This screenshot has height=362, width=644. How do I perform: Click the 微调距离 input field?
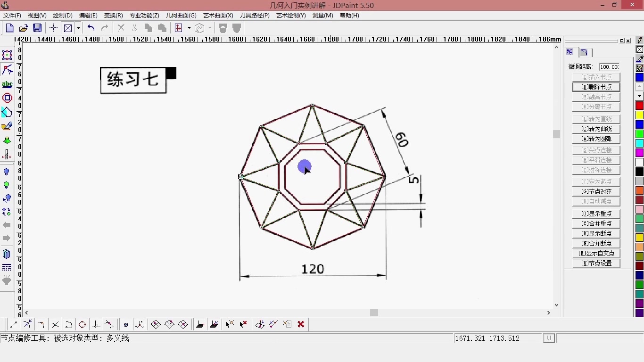610,67
